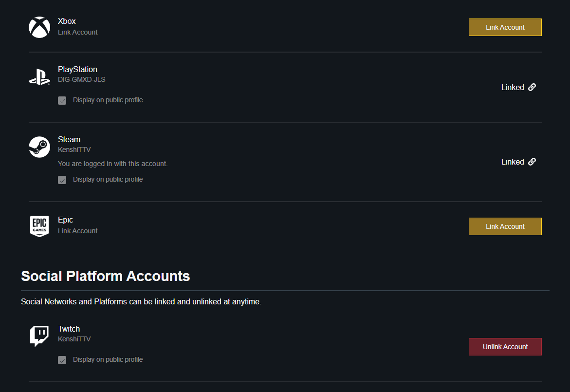The image size is (570, 392).
Task: Link the Xbox account
Action: point(505,27)
